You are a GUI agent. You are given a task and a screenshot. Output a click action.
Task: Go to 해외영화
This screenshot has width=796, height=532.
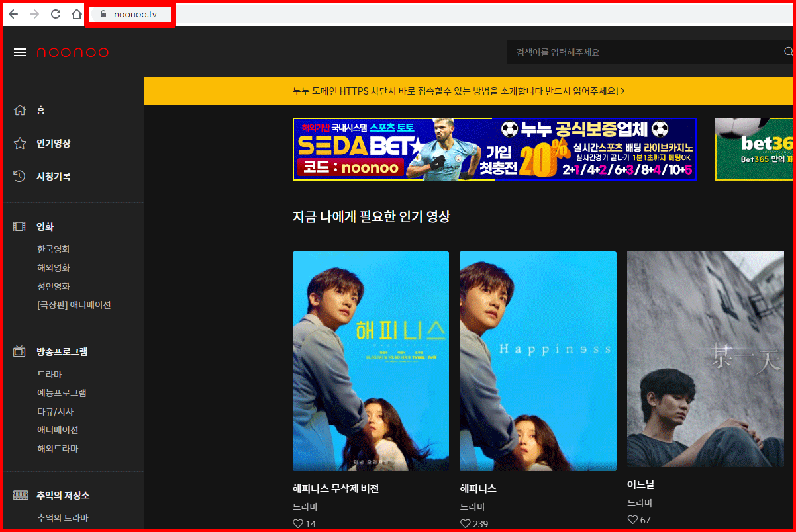(x=54, y=268)
